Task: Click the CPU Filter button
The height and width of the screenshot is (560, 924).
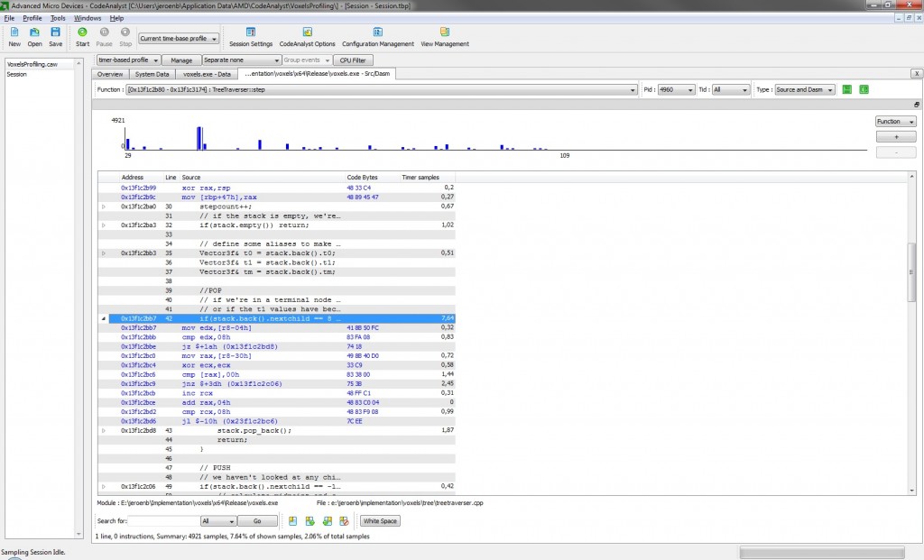Action: 353,60
